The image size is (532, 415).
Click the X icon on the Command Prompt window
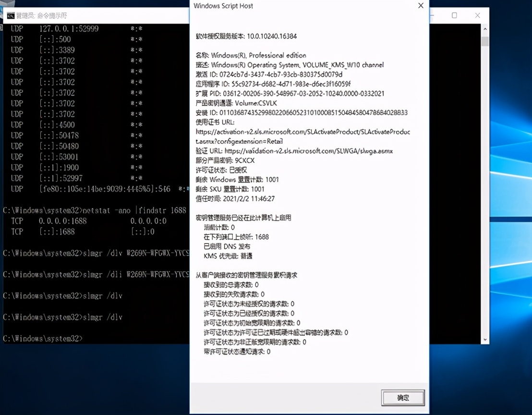(477, 15)
